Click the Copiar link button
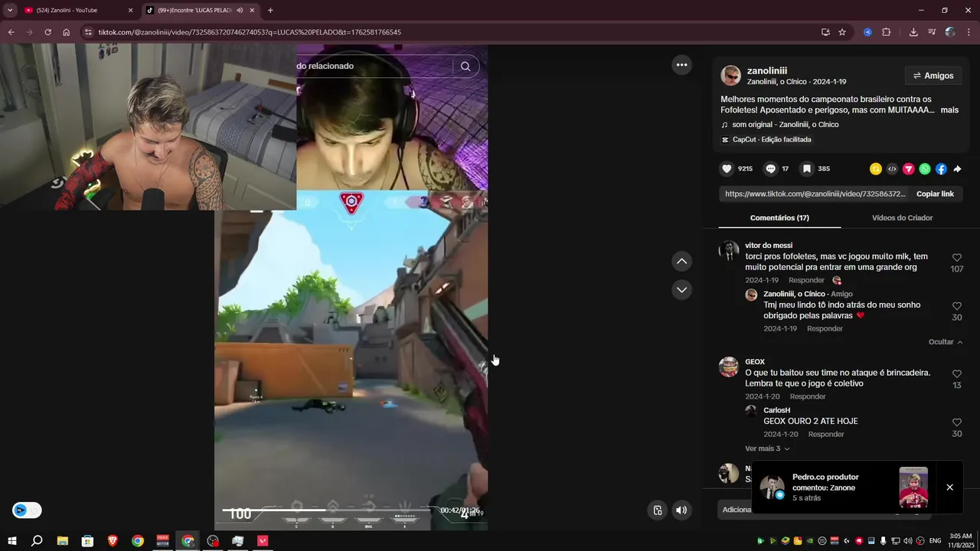 pyautogui.click(x=935, y=194)
